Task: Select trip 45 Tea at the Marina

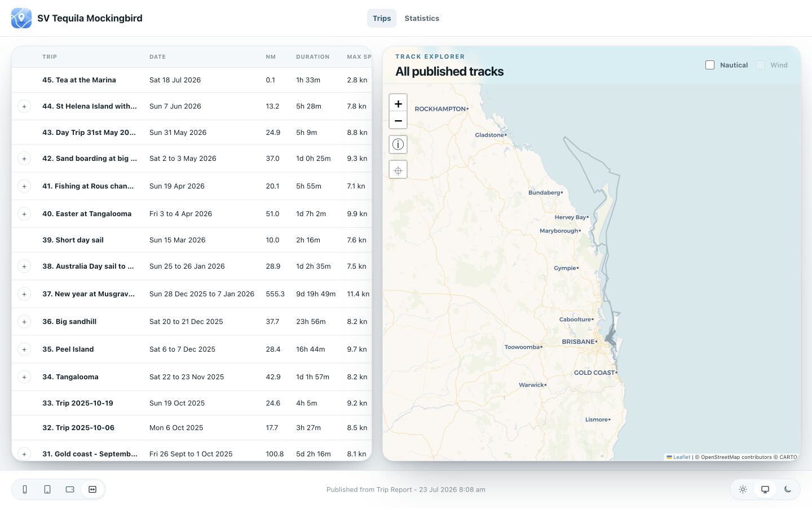Action: 192,80
